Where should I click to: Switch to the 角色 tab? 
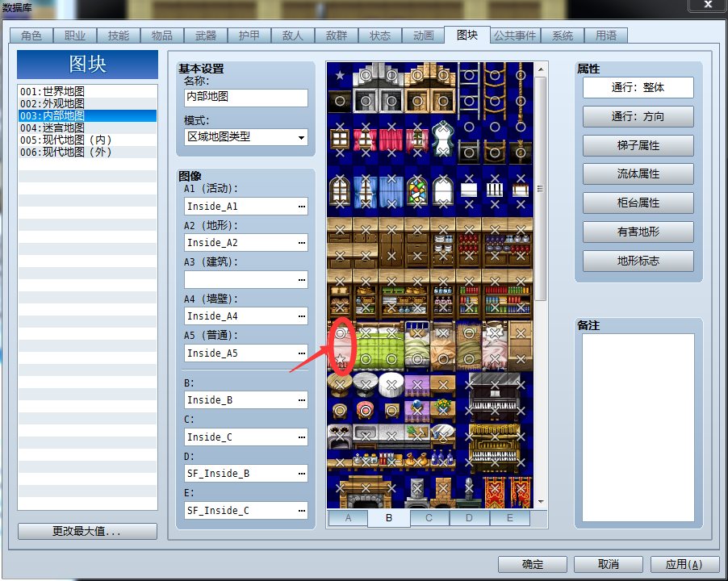31,36
